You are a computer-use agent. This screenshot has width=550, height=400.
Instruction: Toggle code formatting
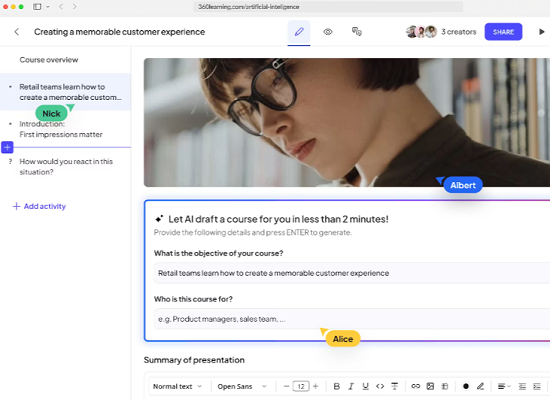click(380, 386)
